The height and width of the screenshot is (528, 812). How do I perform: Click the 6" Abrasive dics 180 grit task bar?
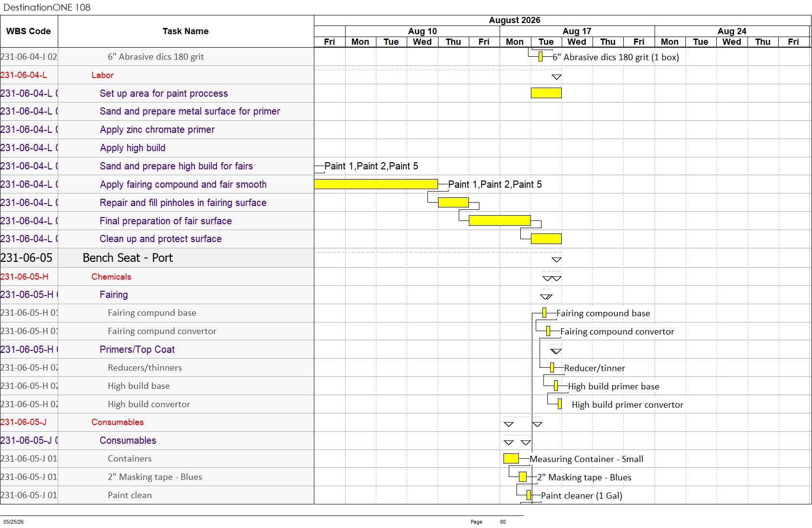point(541,57)
